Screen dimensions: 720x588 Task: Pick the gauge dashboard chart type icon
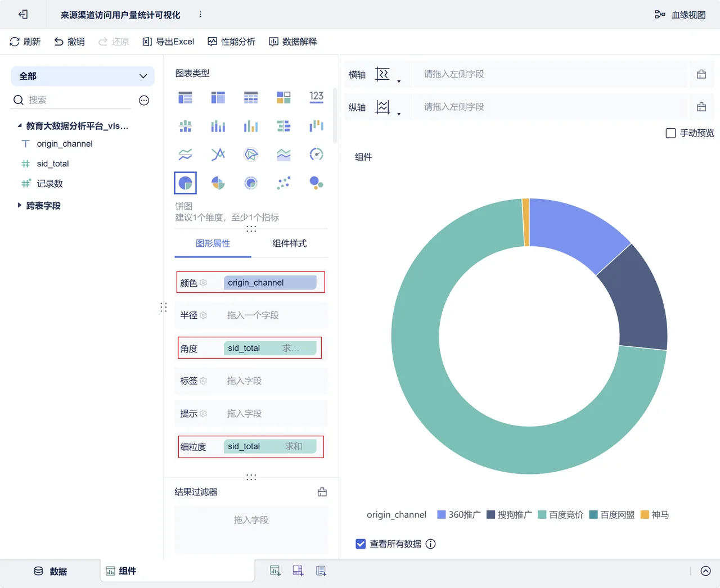[x=316, y=154]
